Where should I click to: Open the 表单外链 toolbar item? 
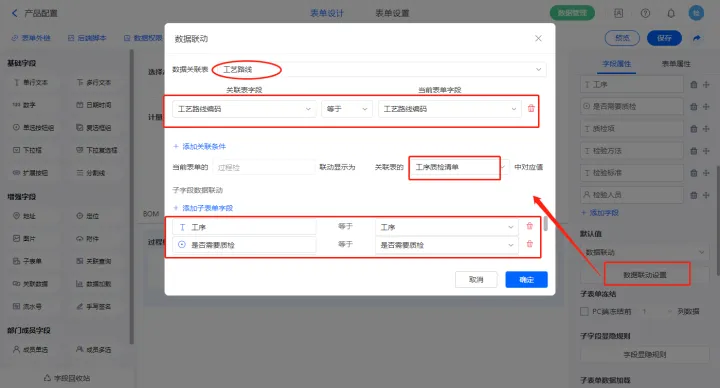[31, 38]
